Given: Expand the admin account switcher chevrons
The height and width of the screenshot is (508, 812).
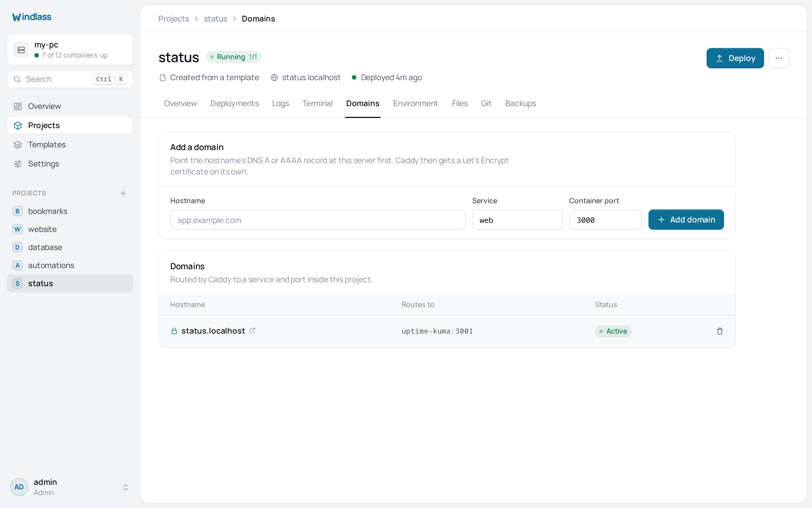Looking at the screenshot, I should pos(125,487).
